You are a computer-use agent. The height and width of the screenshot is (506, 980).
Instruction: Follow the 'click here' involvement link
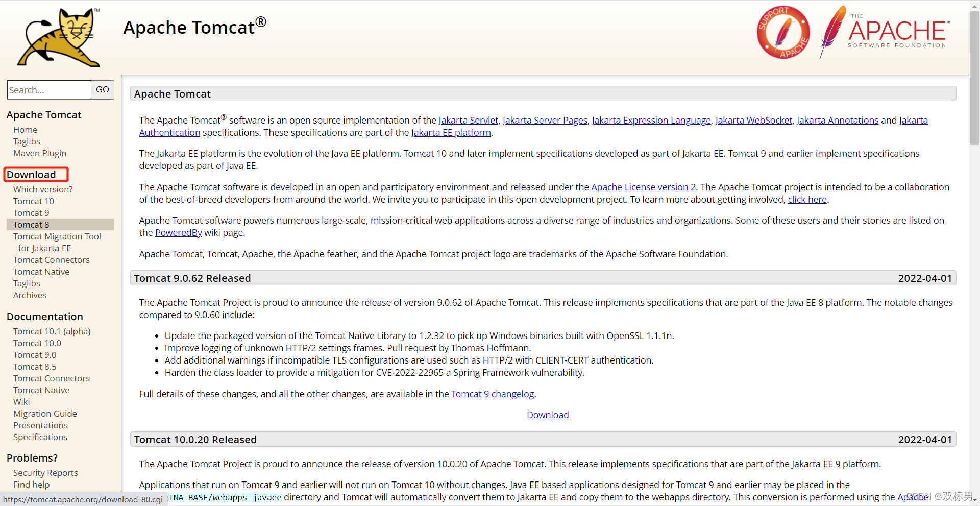click(807, 200)
